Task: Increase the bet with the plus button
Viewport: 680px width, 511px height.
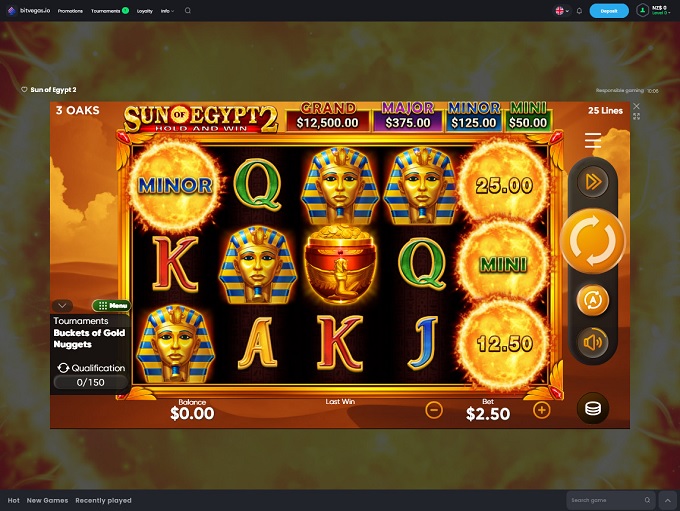Action: pyautogui.click(x=541, y=410)
